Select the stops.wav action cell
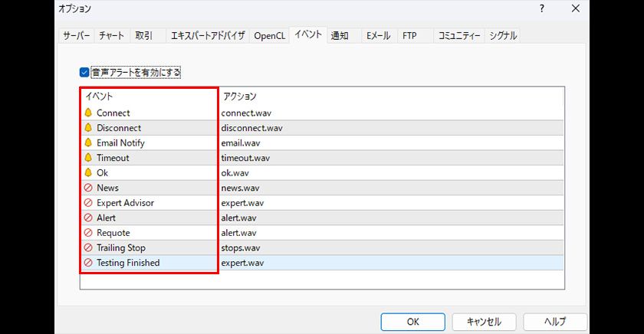This screenshot has width=644, height=334. pyautogui.click(x=241, y=248)
